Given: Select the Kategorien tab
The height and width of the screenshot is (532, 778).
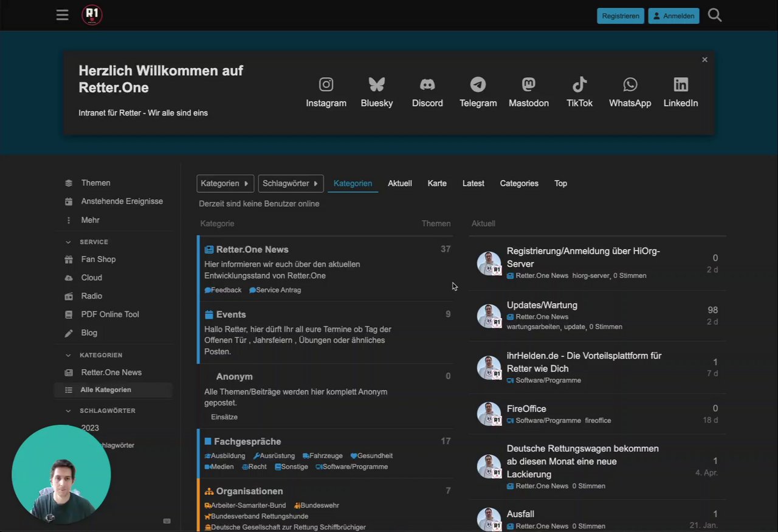Looking at the screenshot, I should pyautogui.click(x=353, y=184).
